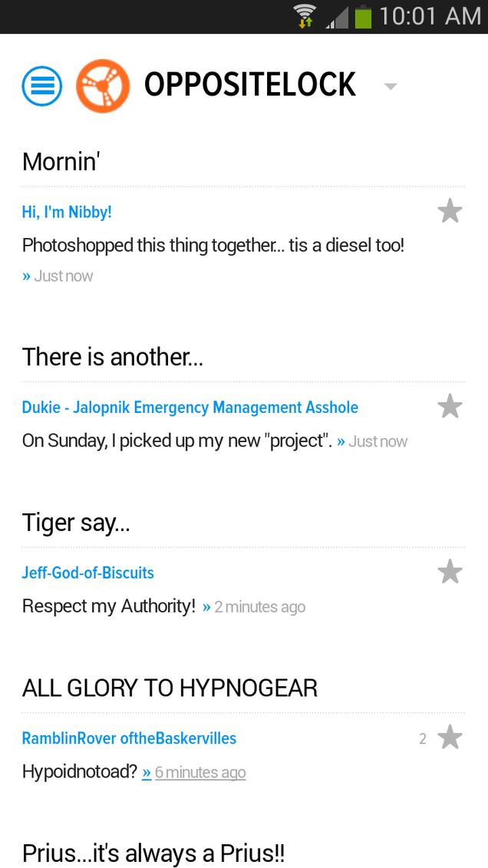Open the "Mornin'" post title
Screen dimensions: 488x868
61,162
